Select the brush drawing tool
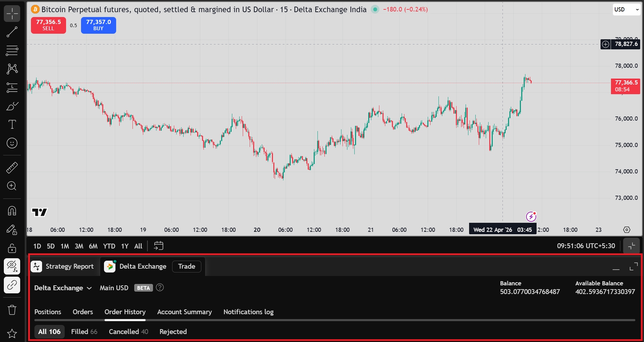 pyautogui.click(x=12, y=106)
